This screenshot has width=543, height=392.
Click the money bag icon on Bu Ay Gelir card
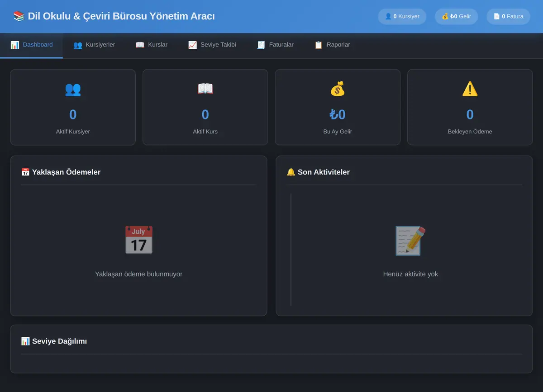(338, 89)
